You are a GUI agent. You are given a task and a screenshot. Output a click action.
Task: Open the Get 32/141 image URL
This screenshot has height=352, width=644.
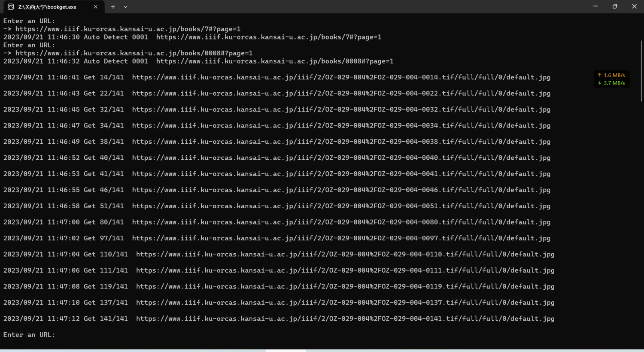click(341, 109)
